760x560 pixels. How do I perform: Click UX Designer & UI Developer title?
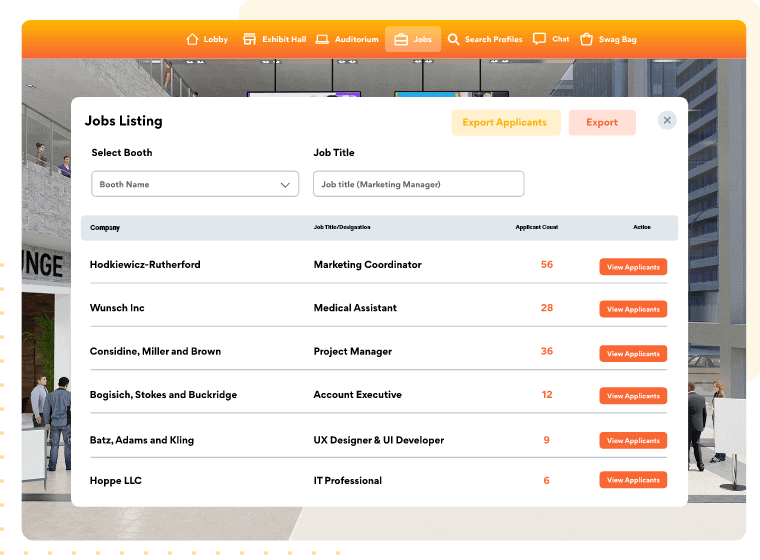coord(379,440)
